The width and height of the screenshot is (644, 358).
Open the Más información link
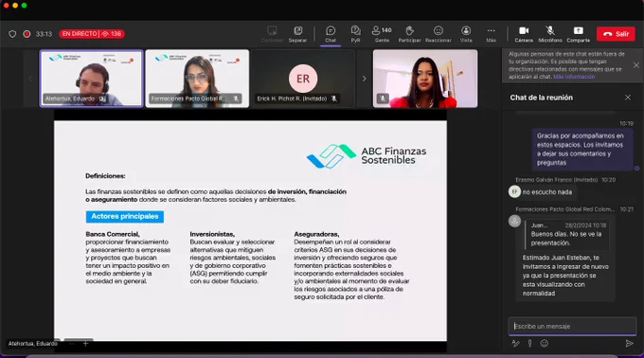pos(574,77)
